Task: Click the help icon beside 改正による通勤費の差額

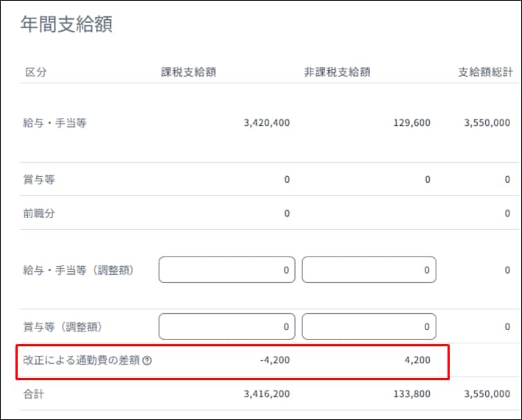Action: (147, 361)
